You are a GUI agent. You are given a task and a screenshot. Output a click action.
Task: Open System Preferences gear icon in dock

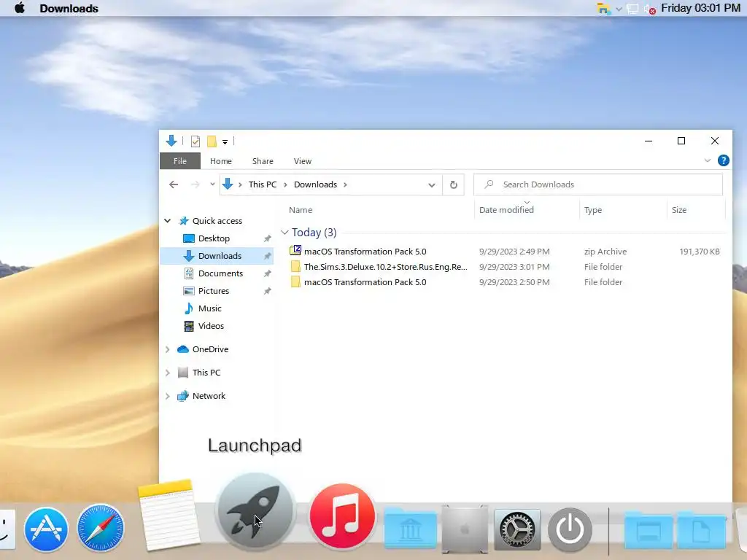[x=517, y=529]
